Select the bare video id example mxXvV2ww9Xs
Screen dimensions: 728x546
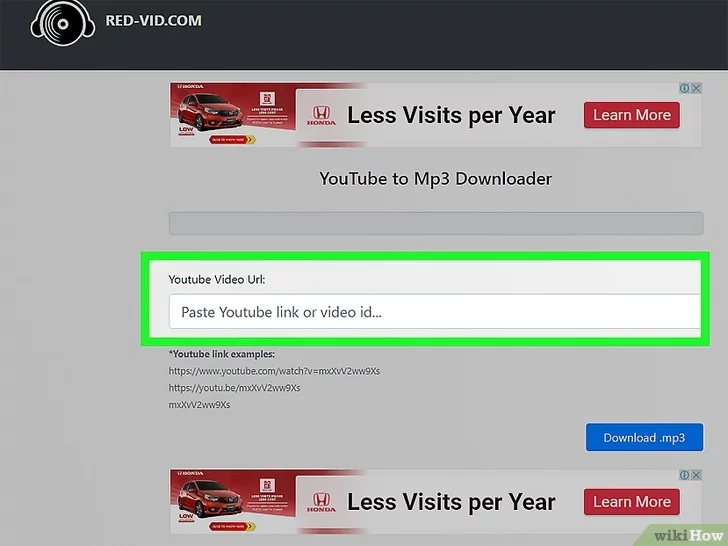click(199, 404)
